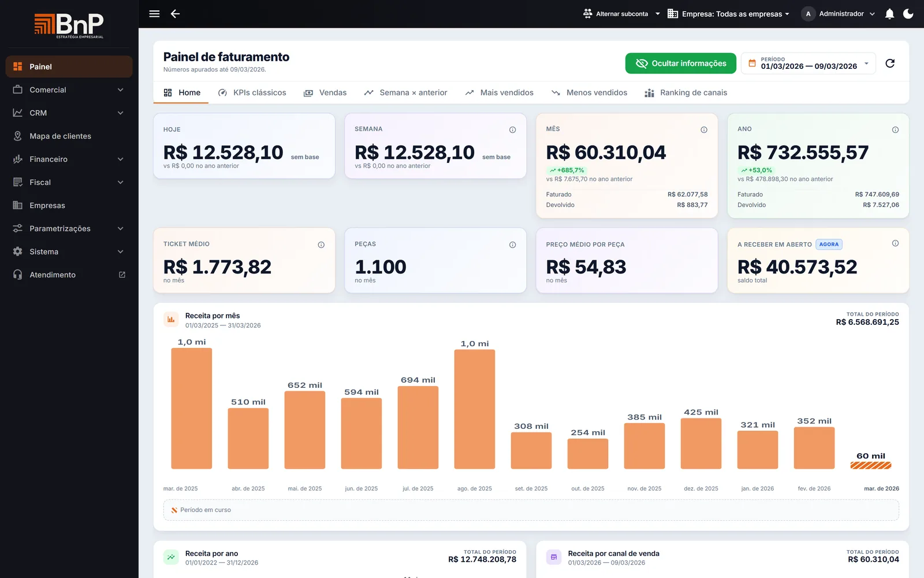Refresh the billing panel data

890,64
